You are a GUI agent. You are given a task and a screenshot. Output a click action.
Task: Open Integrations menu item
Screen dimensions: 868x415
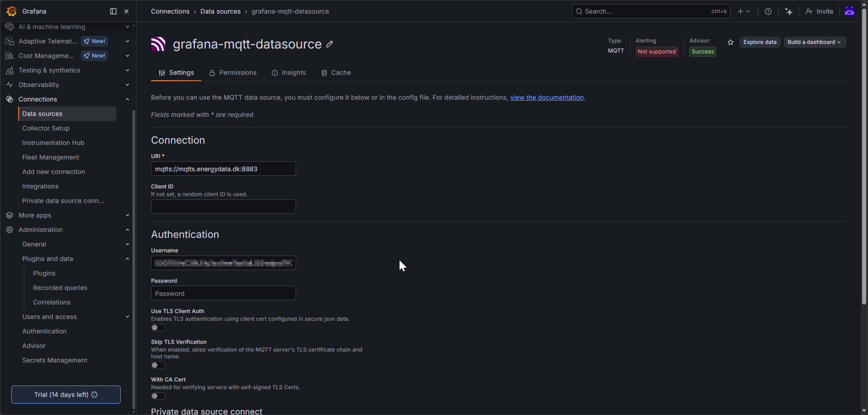(40, 186)
